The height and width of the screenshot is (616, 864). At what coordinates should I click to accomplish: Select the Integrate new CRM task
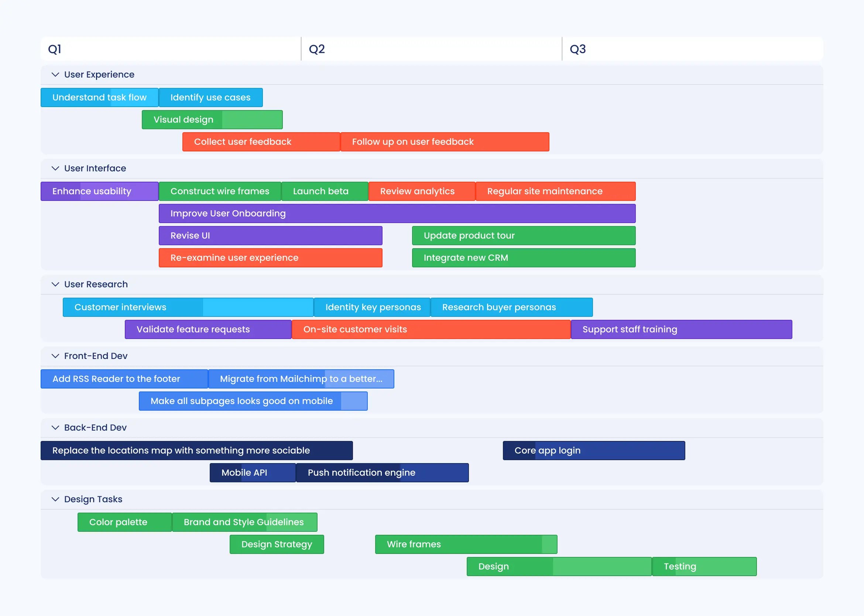524,258
